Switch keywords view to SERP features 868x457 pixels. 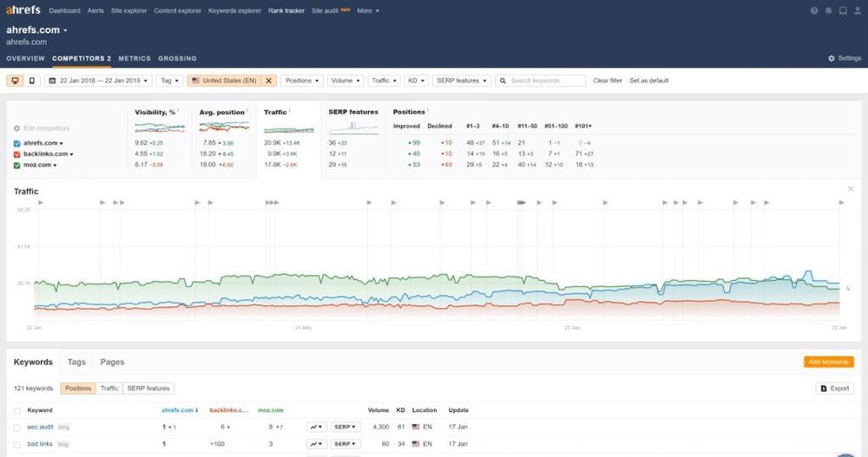(148, 388)
